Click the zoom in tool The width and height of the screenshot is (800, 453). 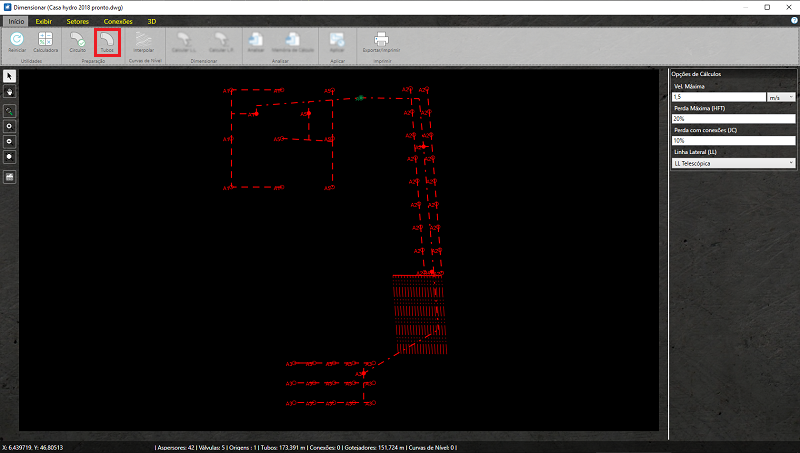pos(10,127)
